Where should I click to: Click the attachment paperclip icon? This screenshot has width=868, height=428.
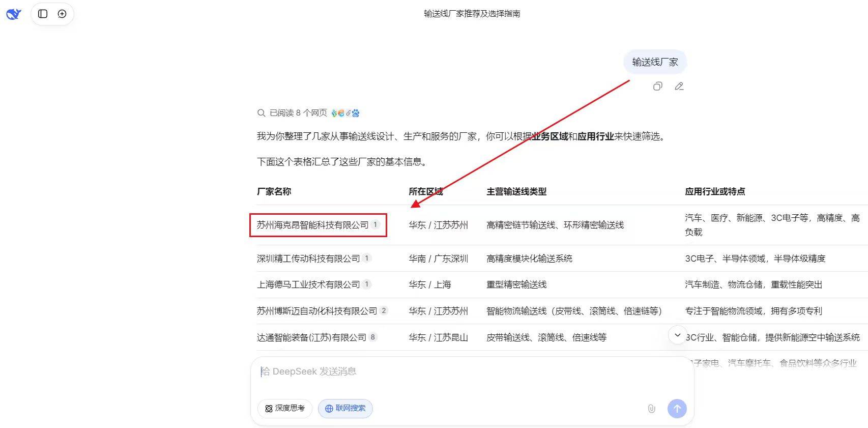coord(651,408)
